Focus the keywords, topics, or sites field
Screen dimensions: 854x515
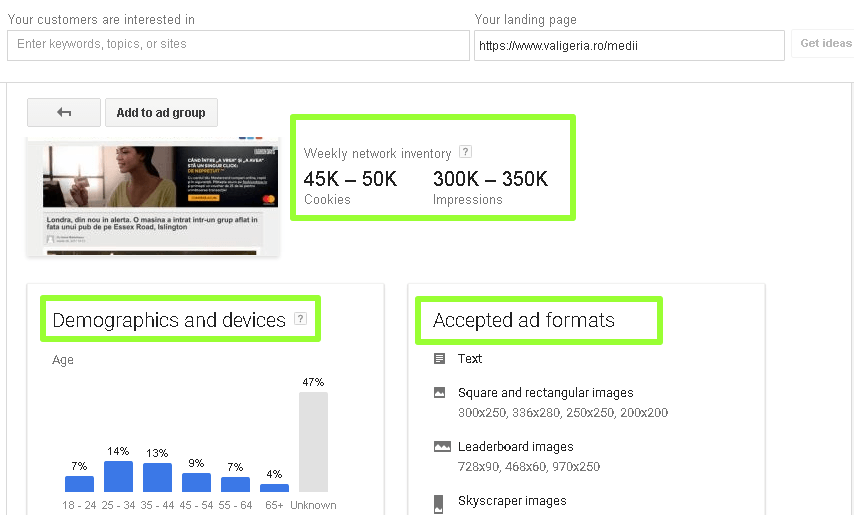[238, 45]
